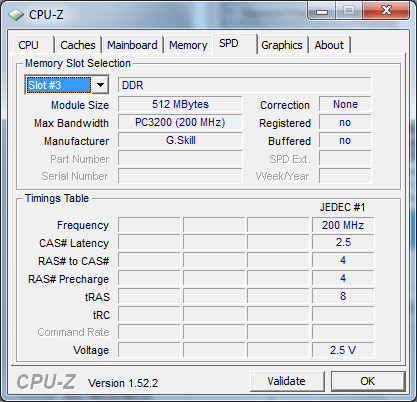Click the empty SPD Ext. field

click(x=345, y=158)
